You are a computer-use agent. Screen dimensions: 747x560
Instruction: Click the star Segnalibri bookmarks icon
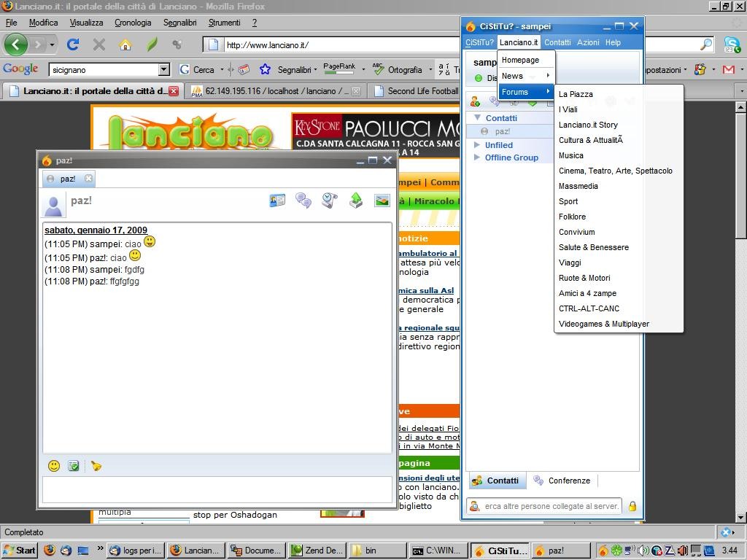click(x=266, y=69)
